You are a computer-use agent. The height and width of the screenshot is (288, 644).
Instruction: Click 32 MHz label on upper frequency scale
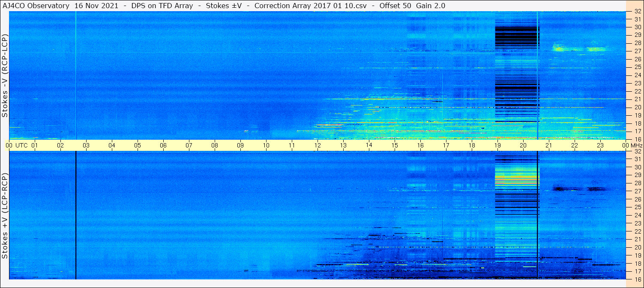638,12
